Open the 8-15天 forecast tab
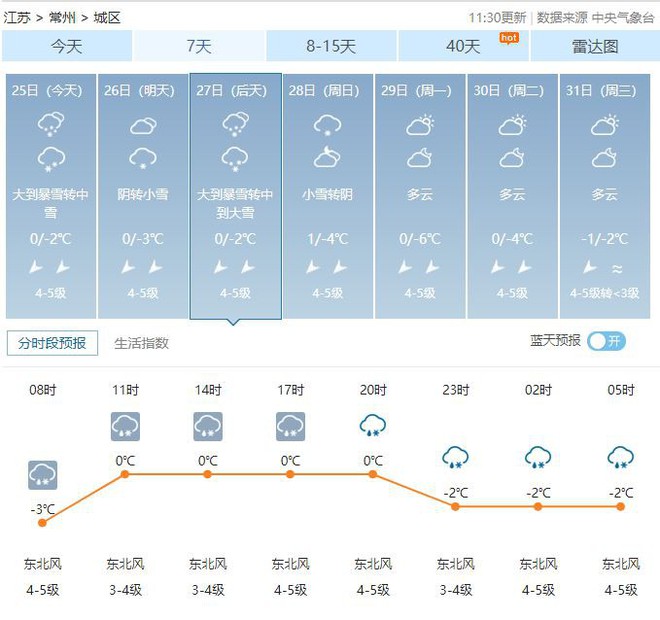The image size is (660, 620). tap(331, 46)
